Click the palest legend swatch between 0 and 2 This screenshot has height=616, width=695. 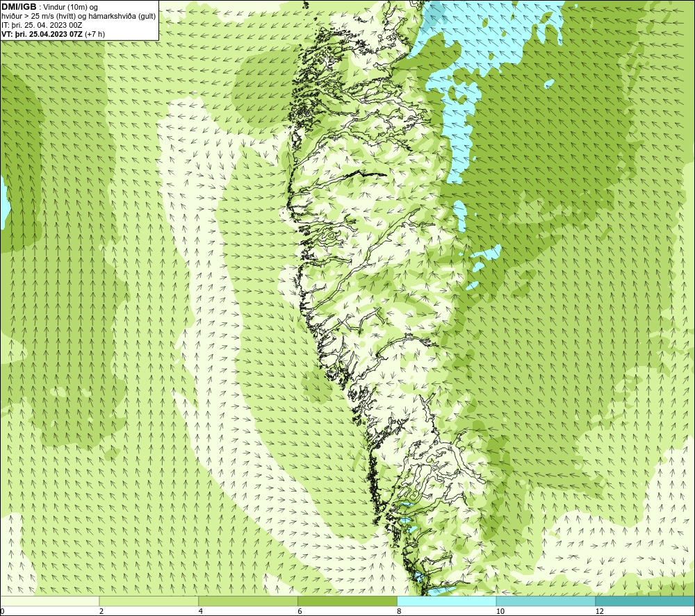pos(49,601)
